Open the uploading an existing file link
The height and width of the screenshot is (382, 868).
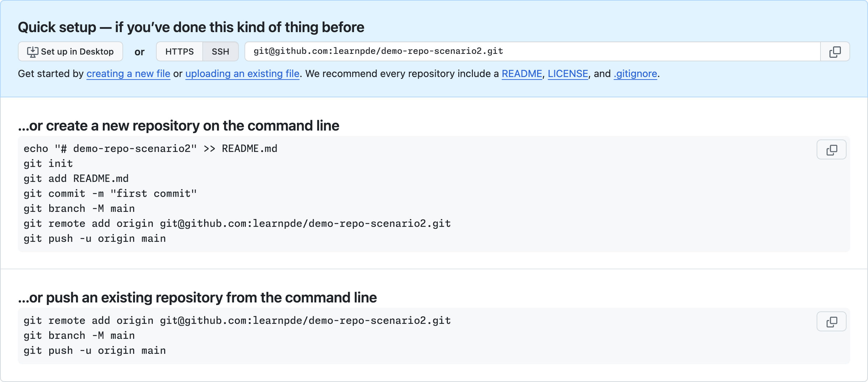242,73
